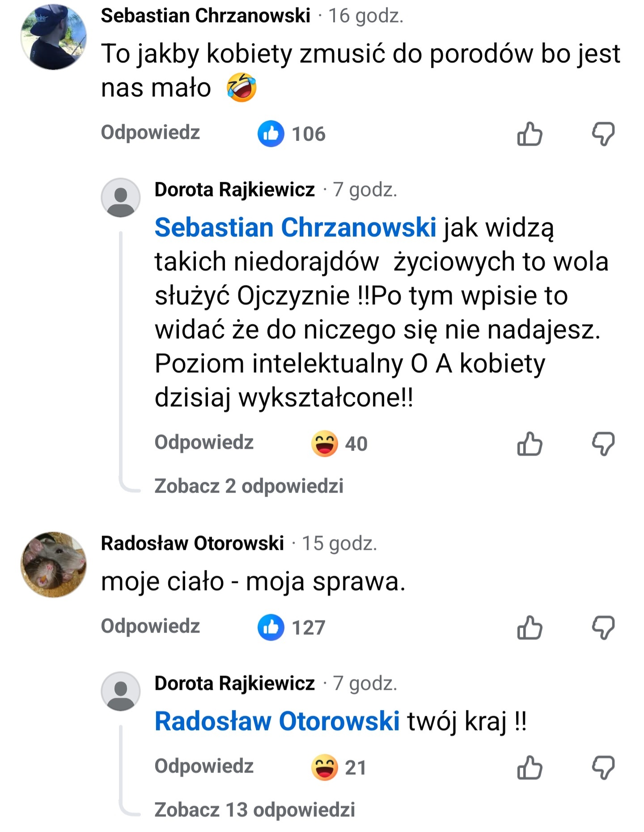Click Odpowiedz under Radosław Otorowski's comment
Viewport: 644px width, 832px height.
[150, 626]
